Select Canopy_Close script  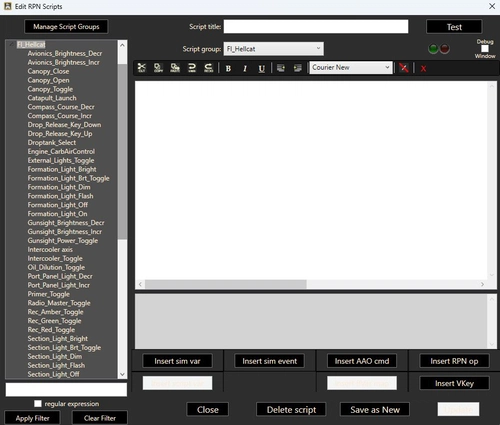pos(48,71)
